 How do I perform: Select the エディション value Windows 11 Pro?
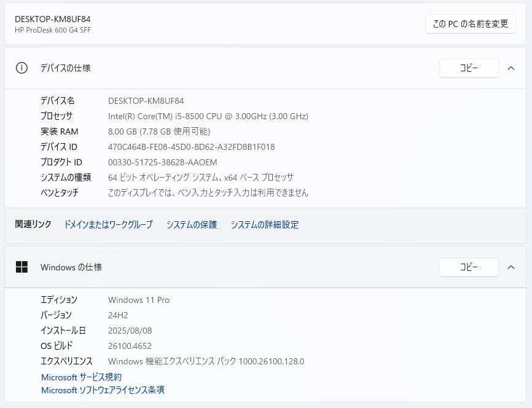click(x=138, y=300)
